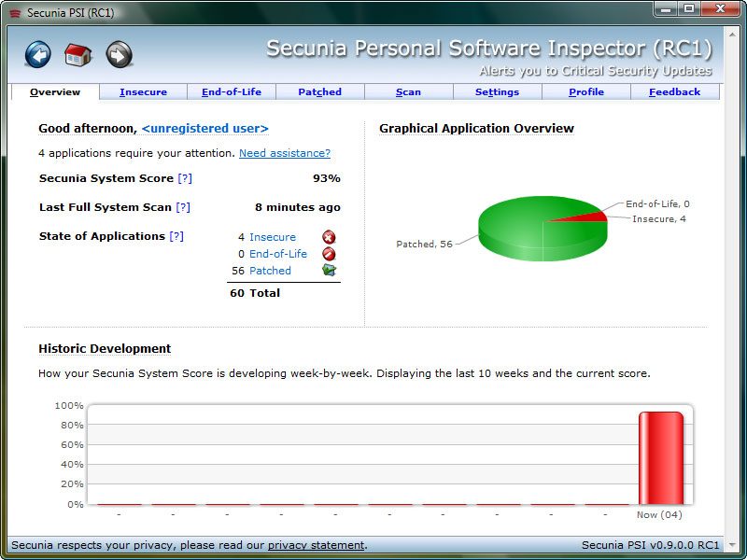The image size is (747, 560).
Task: Click the '60 Total' applications count
Action: coord(255,293)
